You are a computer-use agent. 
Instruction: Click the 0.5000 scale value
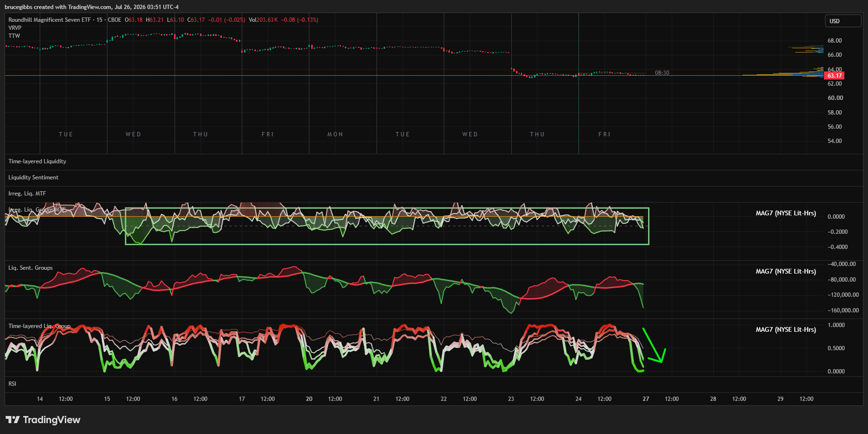tap(836, 348)
